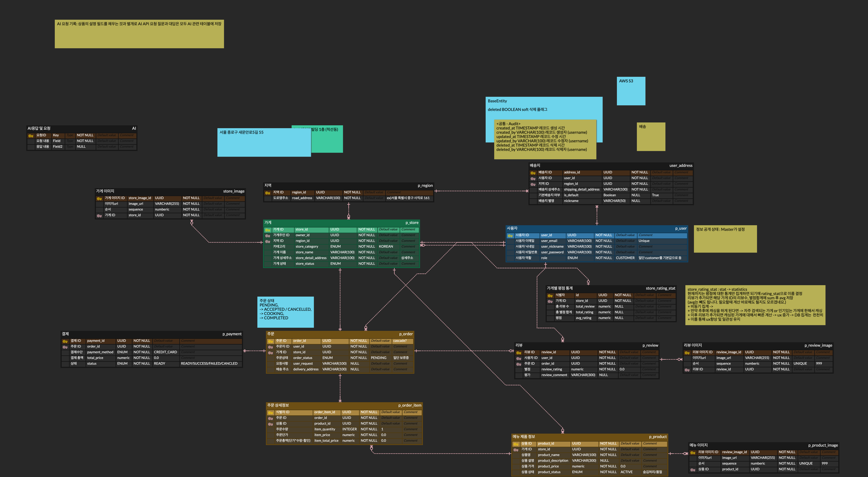Click the primary key icon for review_id in p_review
The height and width of the screenshot is (477, 868).
pyautogui.click(x=518, y=353)
